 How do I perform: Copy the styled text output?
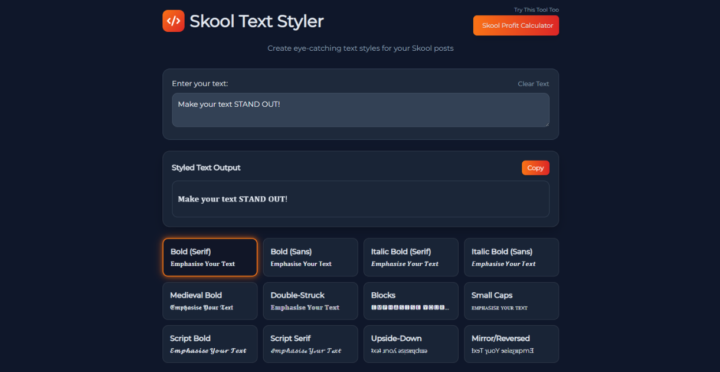(535, 168)
